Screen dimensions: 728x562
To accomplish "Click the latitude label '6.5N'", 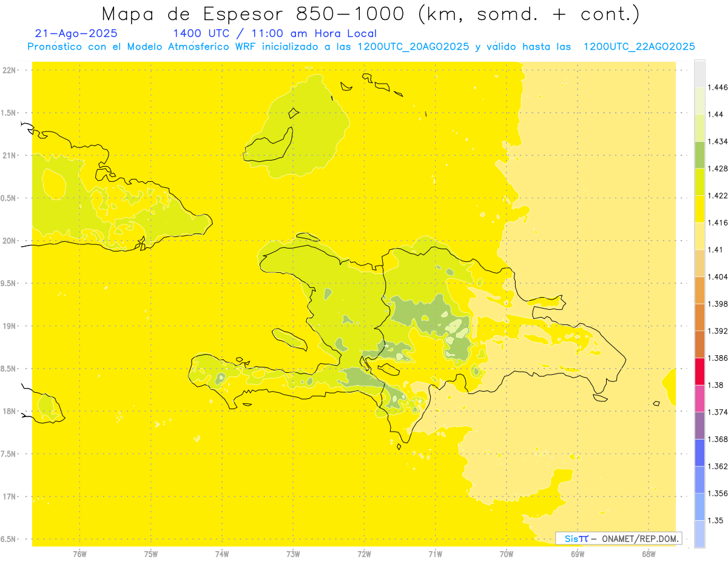I will (9, 540).
